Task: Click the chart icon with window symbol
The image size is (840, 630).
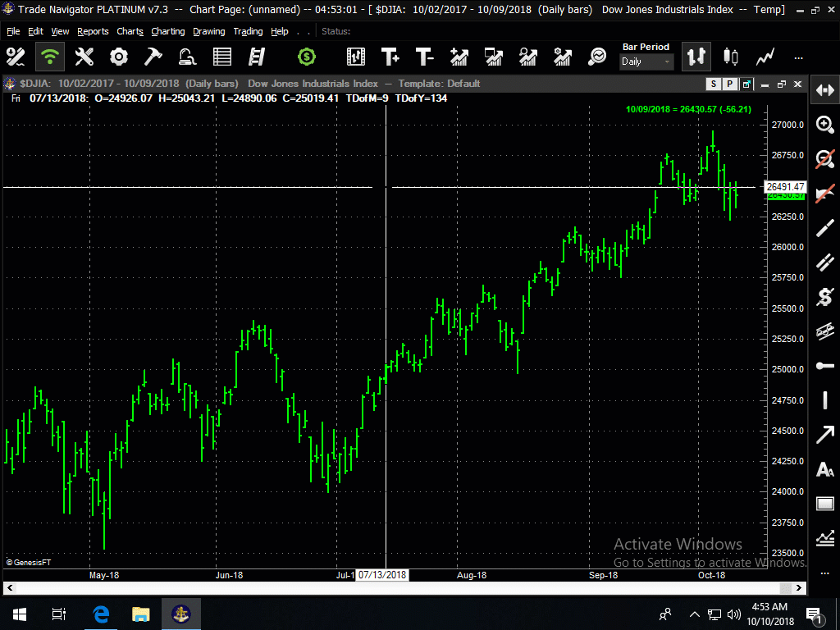Action: [493, 57]
